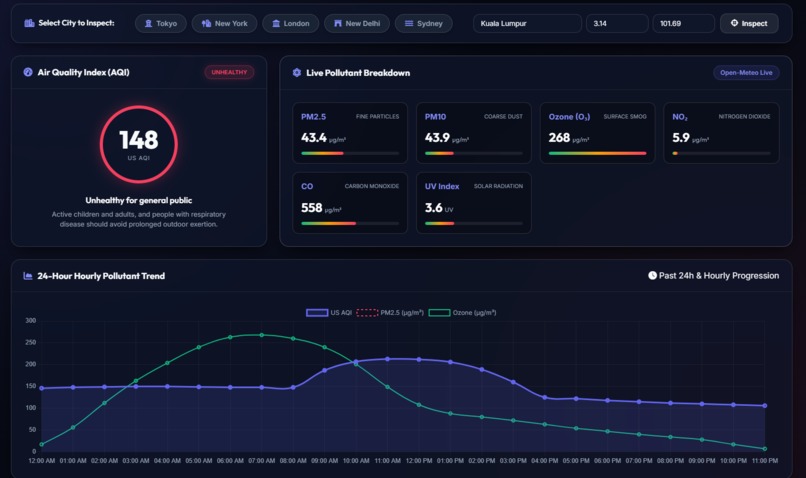806x478 pixels.
Task: Click the Open-Meteo Live badge
Action: (x=746, y=73)
